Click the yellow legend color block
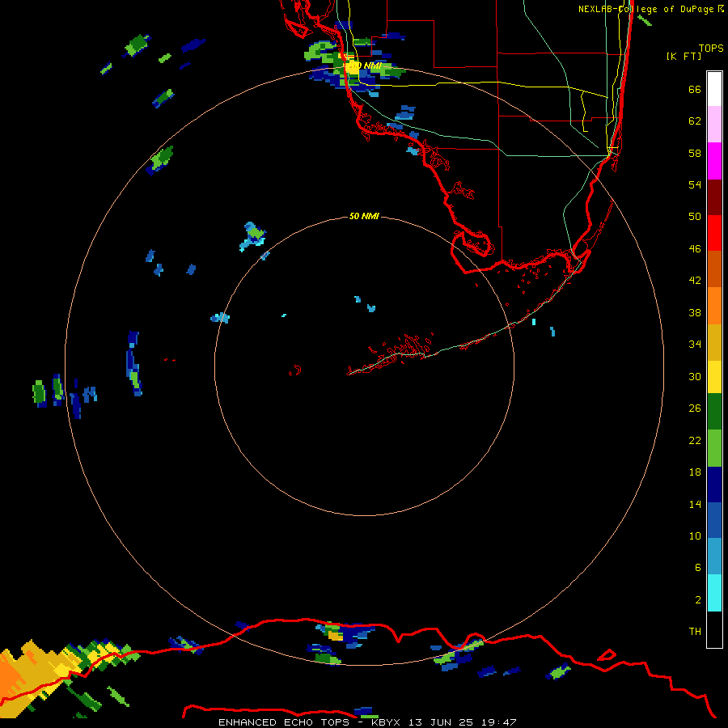Screen dimensions: 728x728 click(714, 377)
